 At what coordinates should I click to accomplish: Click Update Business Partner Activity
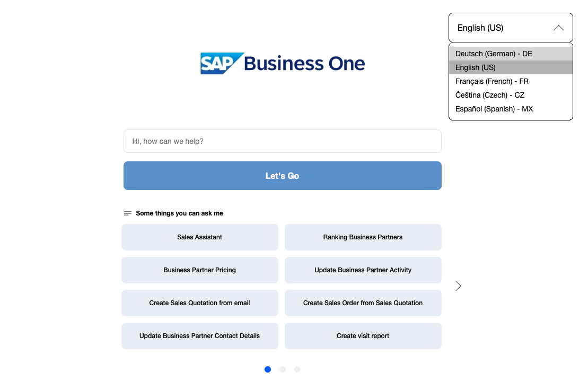point(363,270)
